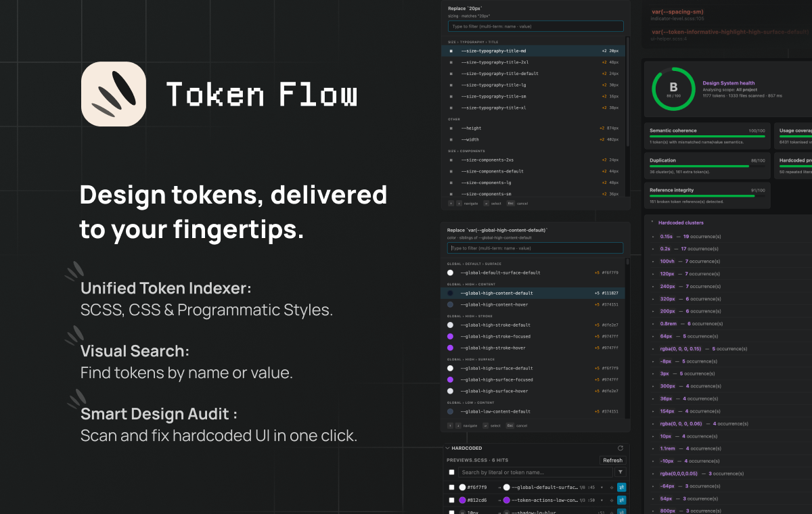Select --global-high-stroke-hover token

point(533,348)
